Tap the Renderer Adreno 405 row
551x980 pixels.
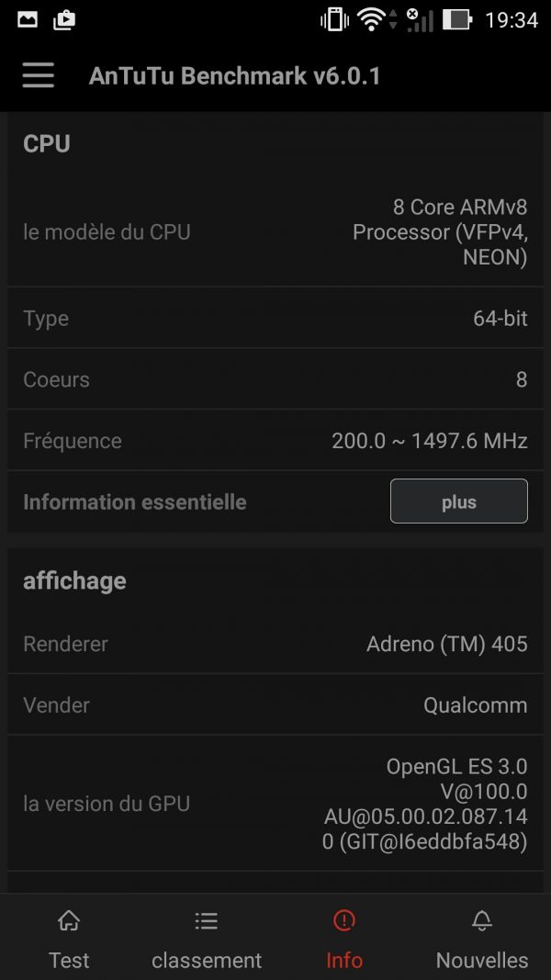click(x=275, y=644)
